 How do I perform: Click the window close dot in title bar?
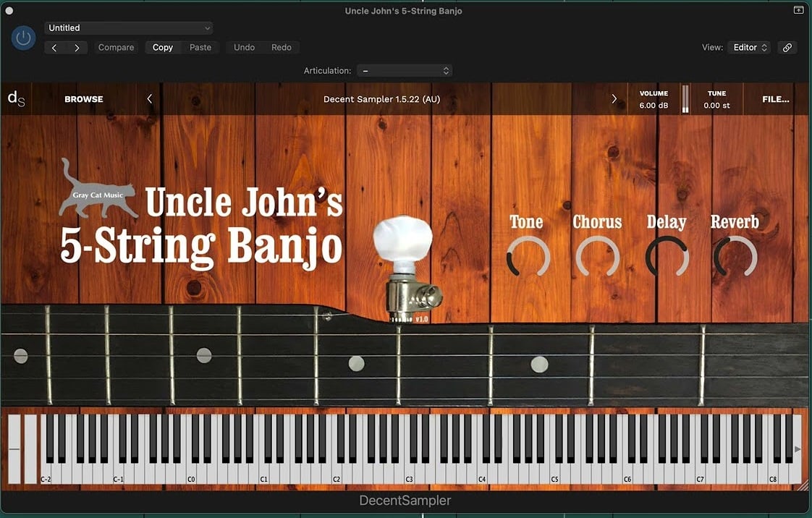[9, 10]
